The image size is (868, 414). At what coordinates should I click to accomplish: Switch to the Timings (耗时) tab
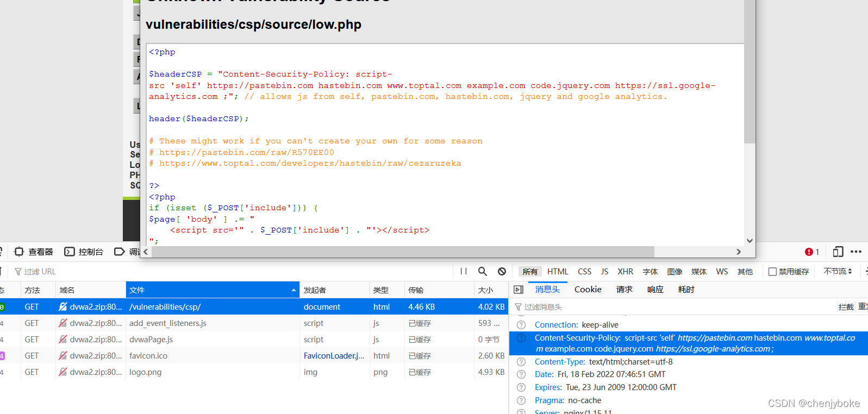pos(686,290)
